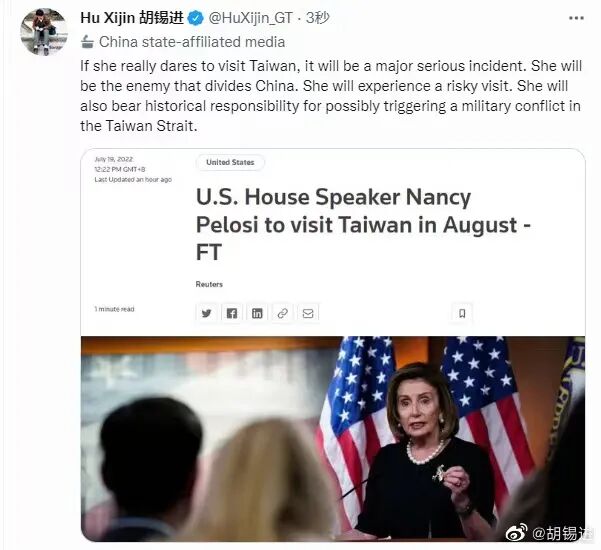The width and height of the screenshot is (601, 550).
Task: Bookmark the Reuters article
Action: [462, 314]
